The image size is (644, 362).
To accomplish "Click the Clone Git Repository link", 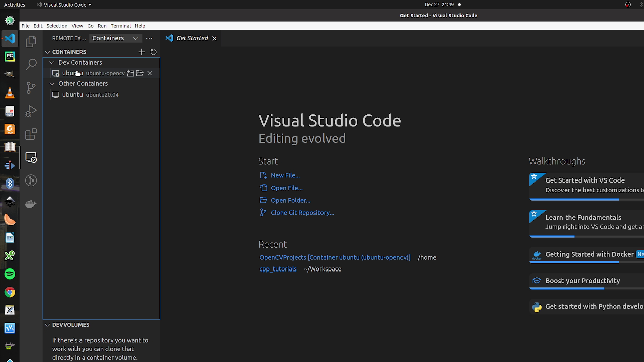I will tap(302, 213).
